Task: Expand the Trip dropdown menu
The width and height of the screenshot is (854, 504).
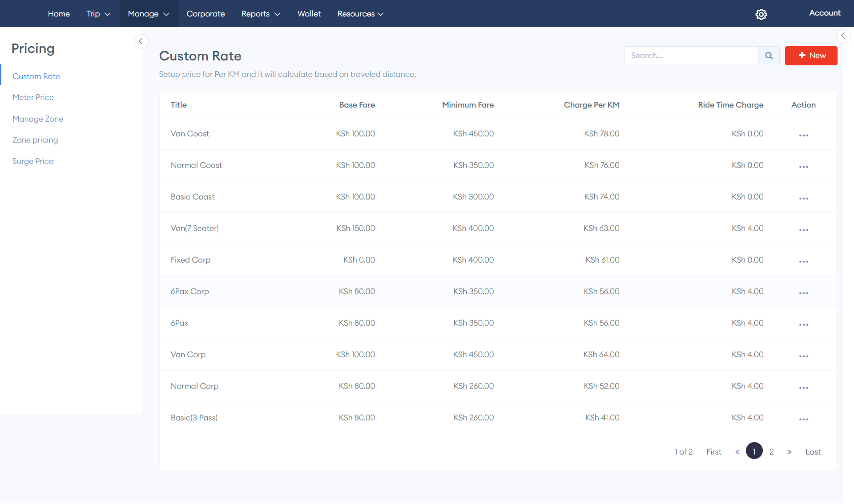Action: coord(98,14)
